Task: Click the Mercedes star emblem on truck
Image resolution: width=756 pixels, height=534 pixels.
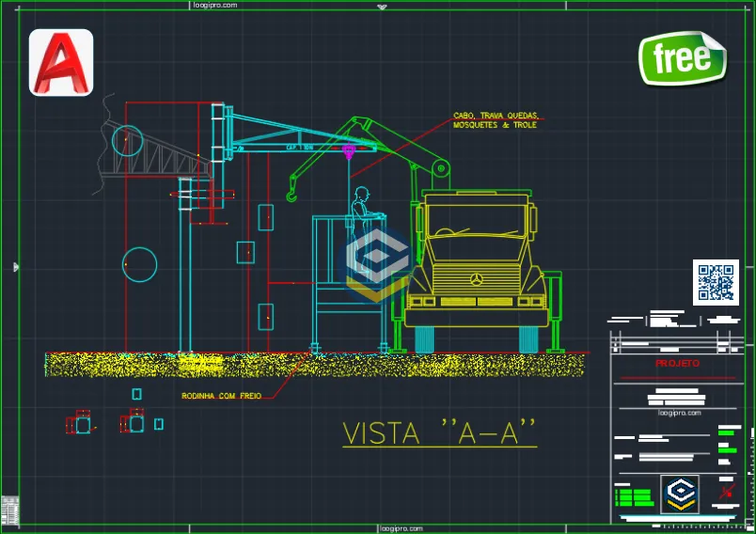Action: pos(476,281)
